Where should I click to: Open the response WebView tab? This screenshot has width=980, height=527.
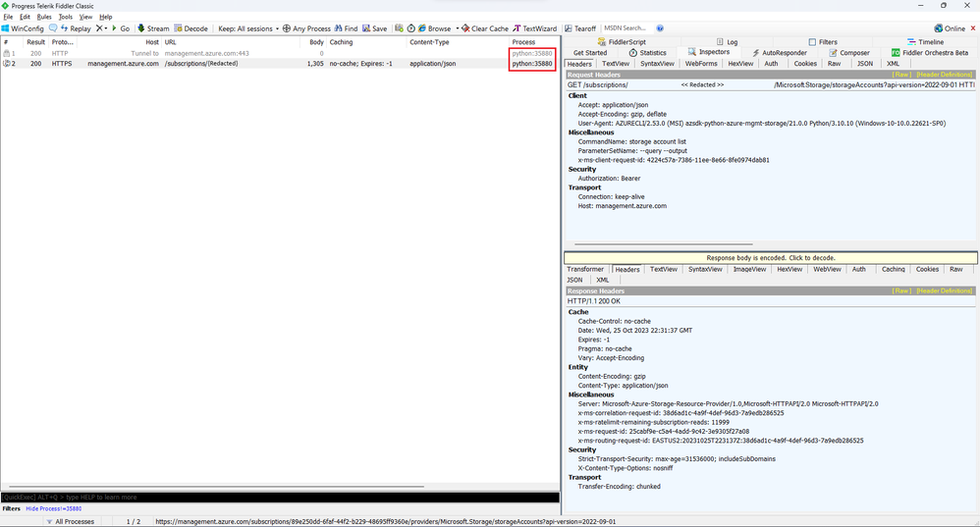[827, 269]
